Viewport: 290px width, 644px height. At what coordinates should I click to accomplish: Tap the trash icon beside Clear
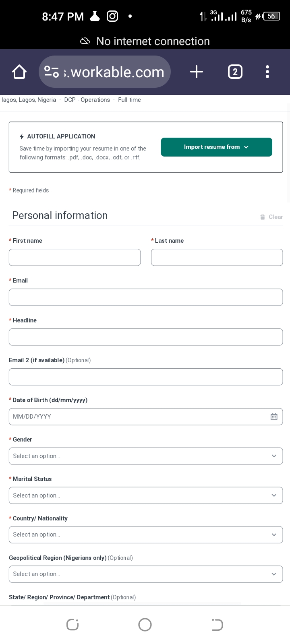[263, 217]
